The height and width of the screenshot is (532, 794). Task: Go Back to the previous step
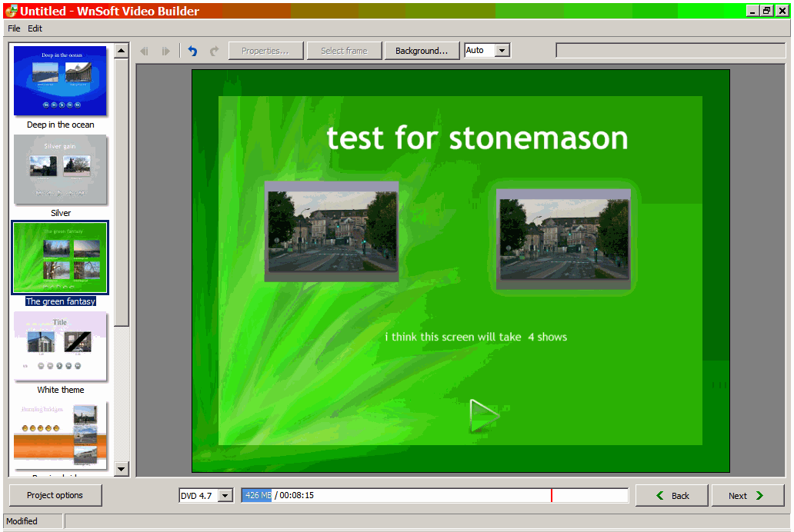pos(672,496)
